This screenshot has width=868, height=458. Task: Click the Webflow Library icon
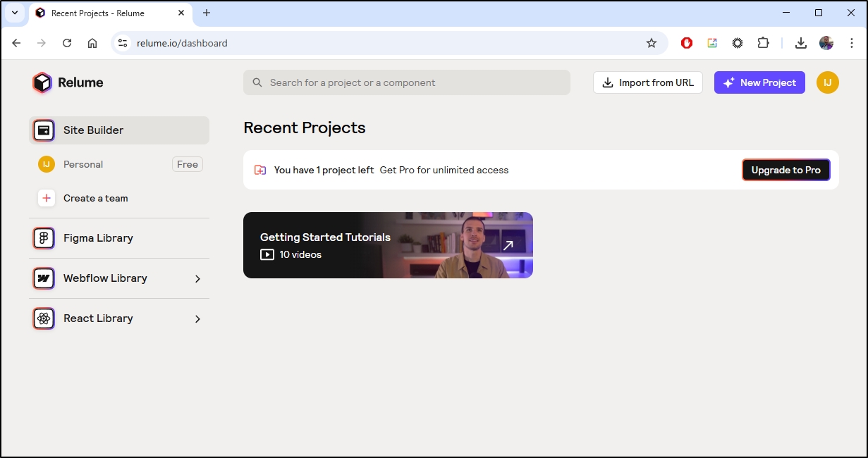(44, 278)
